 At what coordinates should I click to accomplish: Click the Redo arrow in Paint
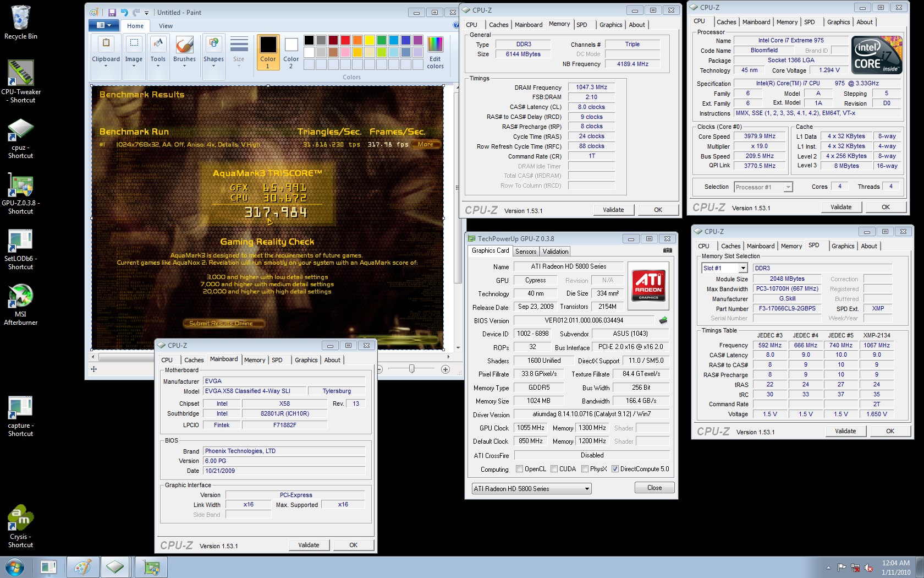pyautogui.click(x=136, y=12)
